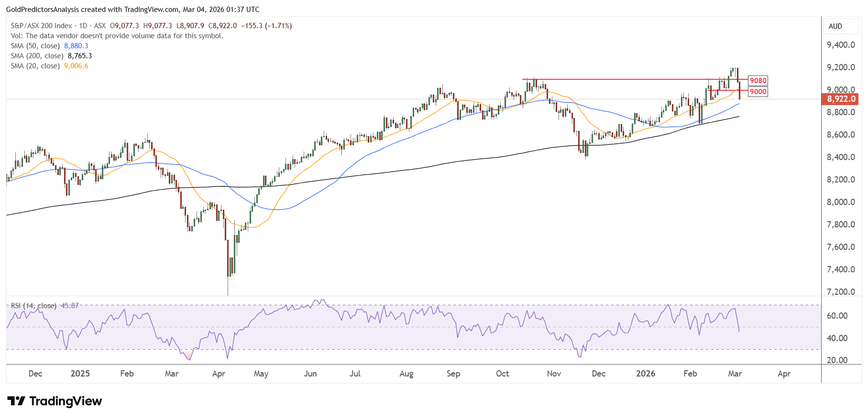868x419 pixels.
Task: Select the SMA (50, close) indicator legend
Action: coord(35,46)
